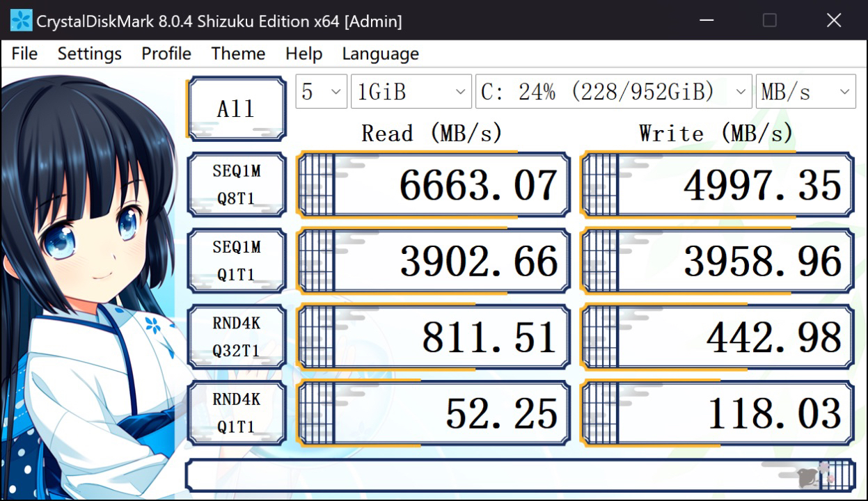Viewport: 868px width, 501px height.
Task: Click the comment text field at bottom
Action: pos(487,475)
